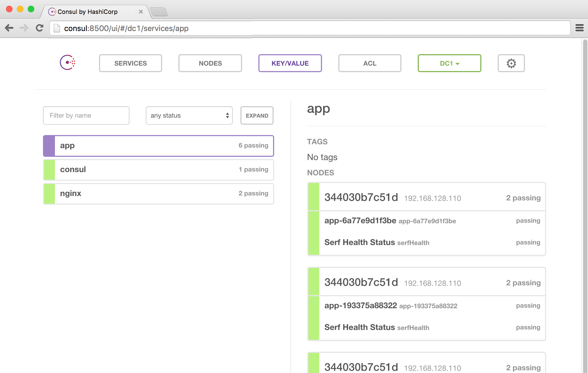
Task: Go to the SERVICES tab
Action: point(131,63)
